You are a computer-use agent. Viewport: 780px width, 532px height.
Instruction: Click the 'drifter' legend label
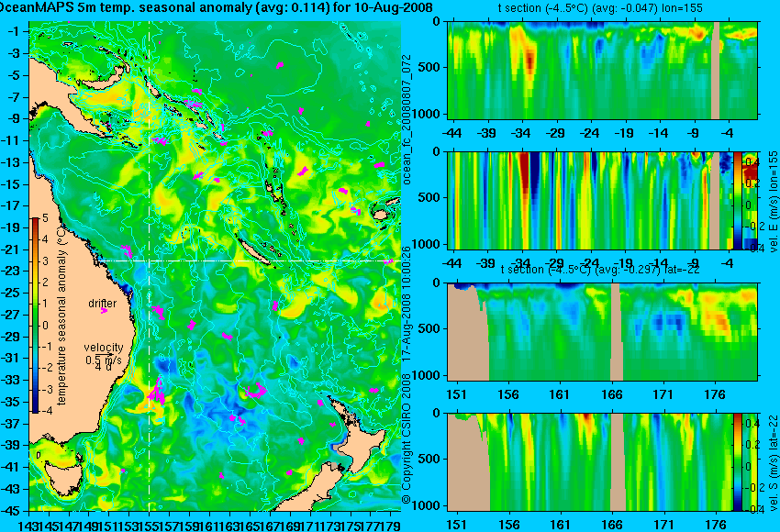pyautogui.click(x=103, y=303)
